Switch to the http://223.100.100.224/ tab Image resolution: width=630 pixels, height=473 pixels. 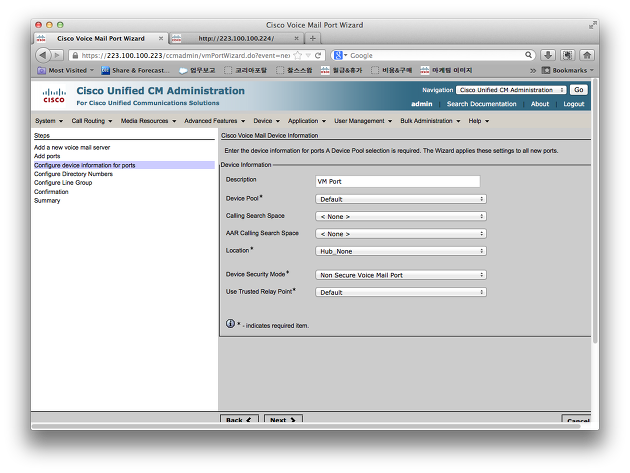pos(236,39)
